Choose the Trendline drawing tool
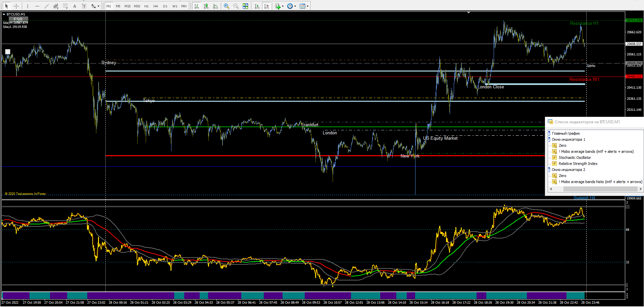644x307 pixels. tap(47, 6)
